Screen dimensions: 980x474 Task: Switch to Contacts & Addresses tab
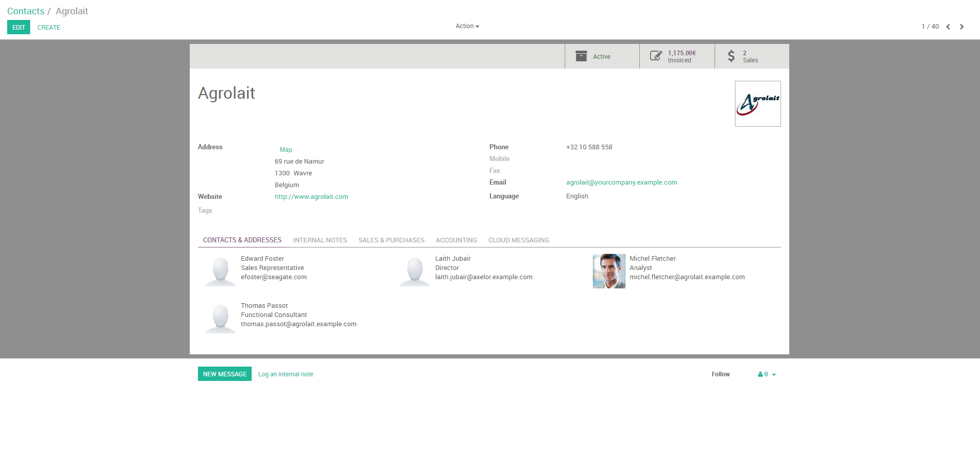pos(242,240)
